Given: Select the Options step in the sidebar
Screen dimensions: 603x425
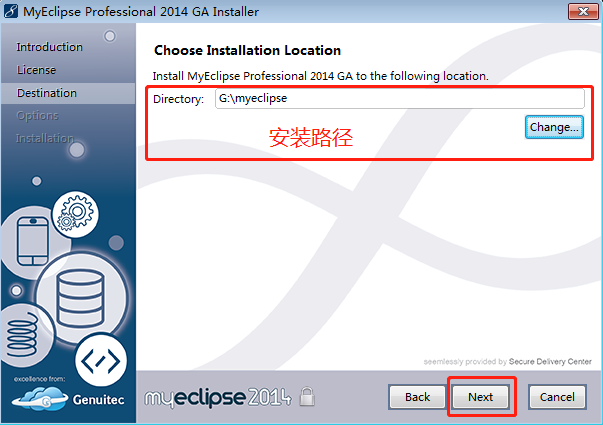Looking at the screenshot, I should tap(37, 115).
